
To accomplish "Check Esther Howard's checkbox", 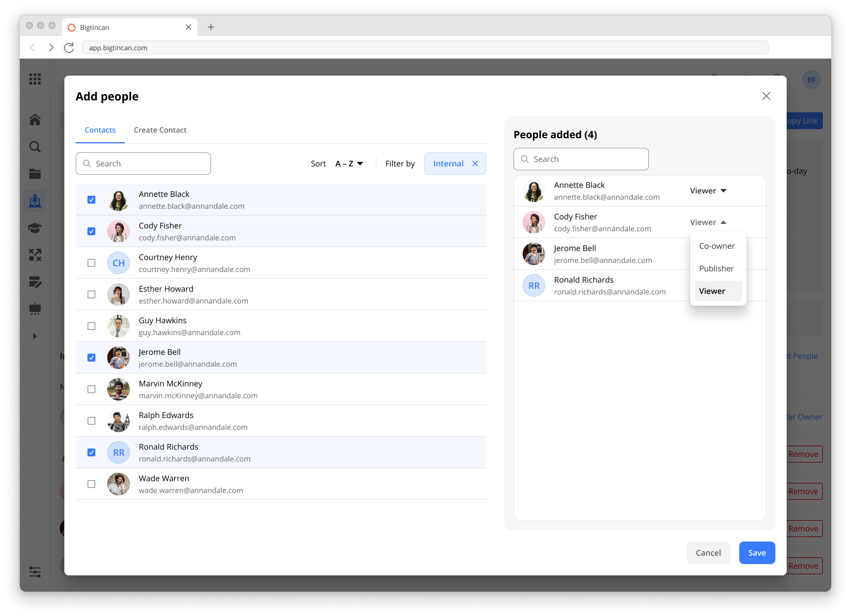I will coord(91,294).
